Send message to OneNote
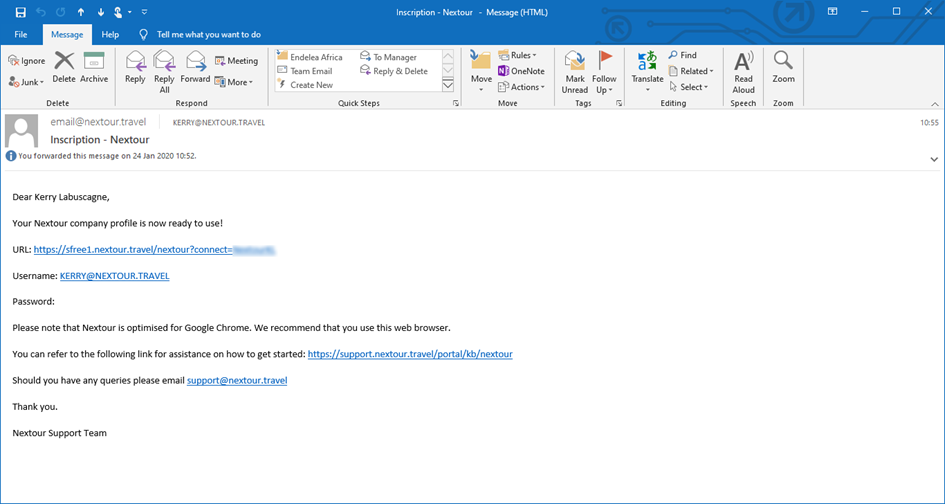The width and height of the screenshot is (945, 504). pyautogui.click(x=521, y=71)
